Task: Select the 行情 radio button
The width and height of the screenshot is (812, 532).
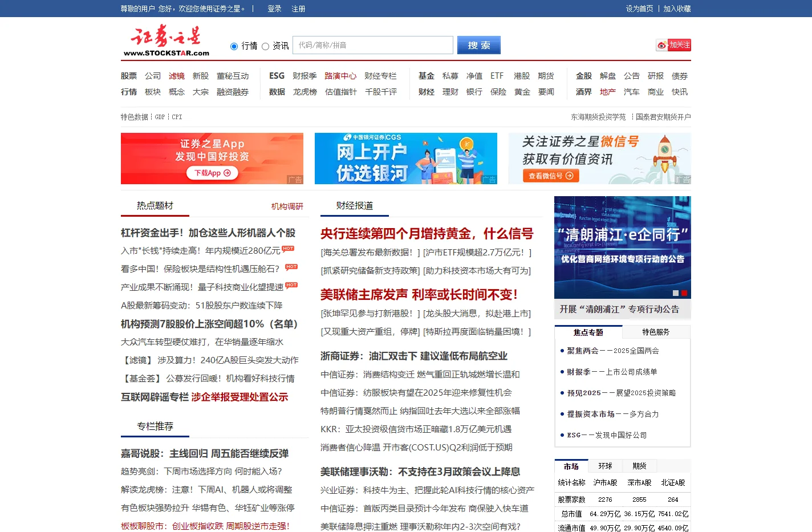Action: tap(234, 46)
